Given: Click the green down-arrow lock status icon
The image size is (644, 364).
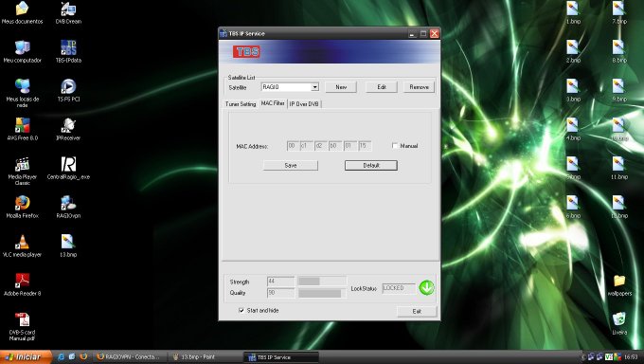Looking at the screenshot, I should click(x=426, y=287).
